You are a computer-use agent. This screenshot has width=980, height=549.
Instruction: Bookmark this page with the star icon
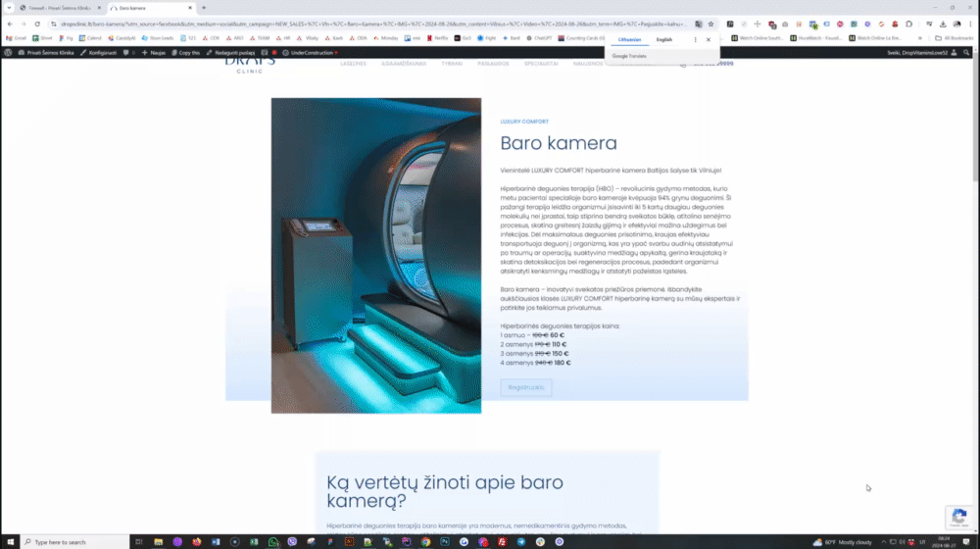[x=710, y=24]
